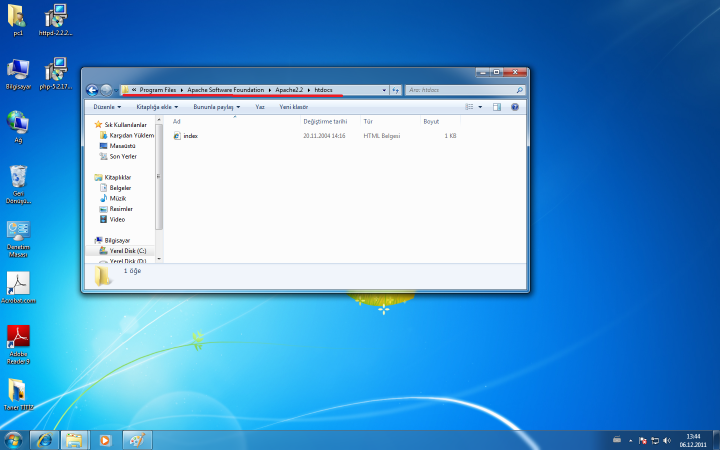Screen dimensions: 720x450
Task: Open Adobe Reader 9 desktop shortcut
Action: (18, 337)
